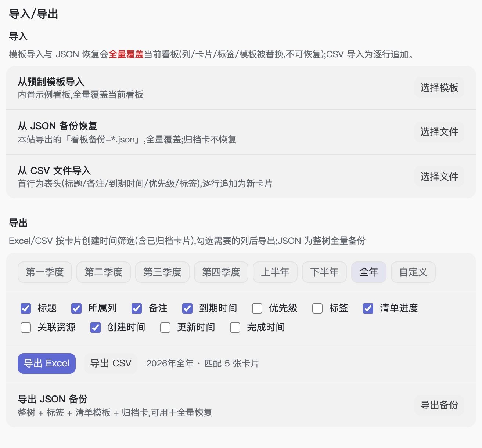Uncheck the 所属列 column checkbox
This screenshot has height=448, width=482.
tap(76, 308)
